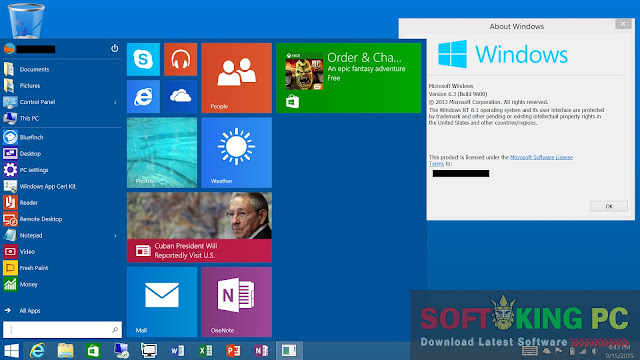Open Documents from the Start menu
Screen dimensions: 640x360
click(62, 69)
